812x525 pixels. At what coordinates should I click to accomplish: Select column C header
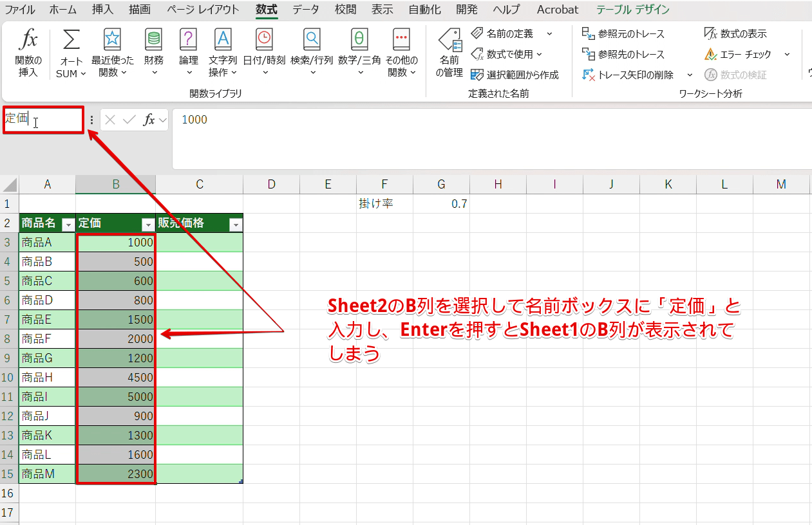pyautogui.click(x=200, y=185)
